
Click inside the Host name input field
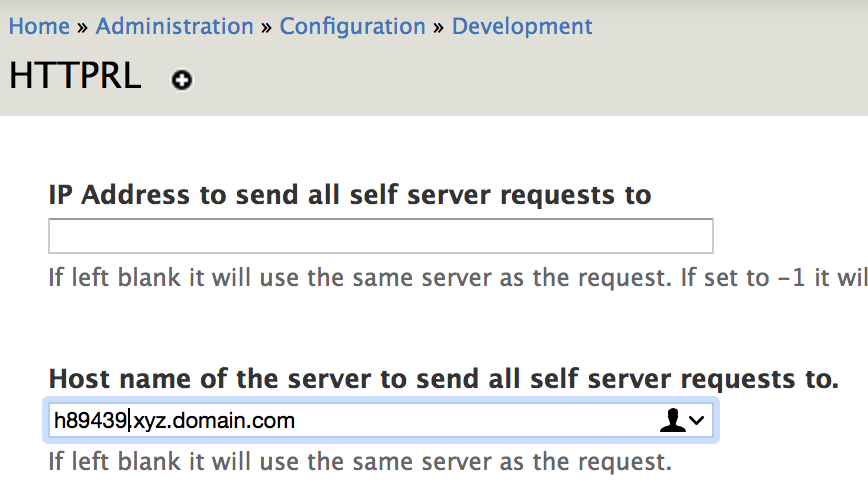450,421
